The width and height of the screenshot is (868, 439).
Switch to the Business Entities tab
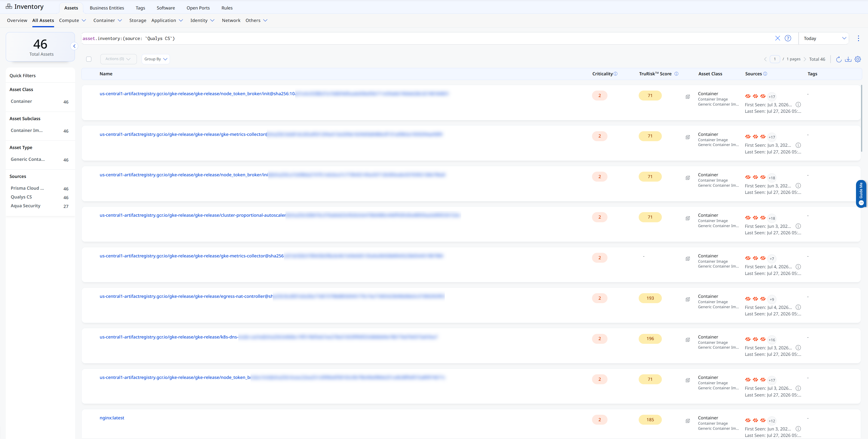click(107, 8)
